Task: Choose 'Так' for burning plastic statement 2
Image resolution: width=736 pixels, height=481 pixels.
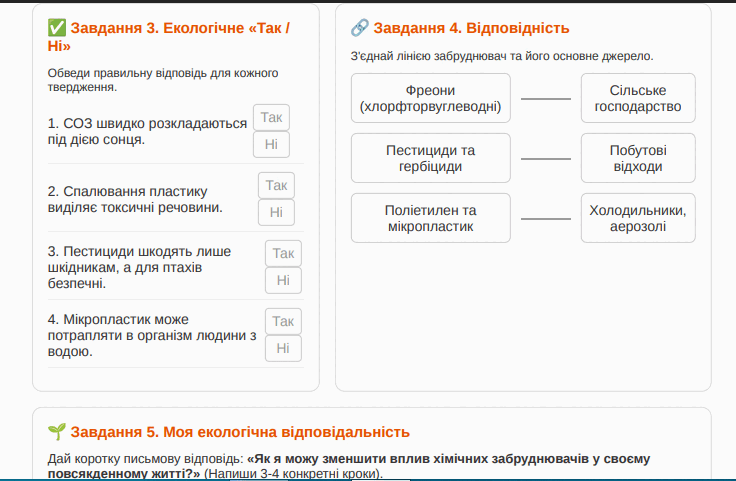Action: [x=276, y=185]
